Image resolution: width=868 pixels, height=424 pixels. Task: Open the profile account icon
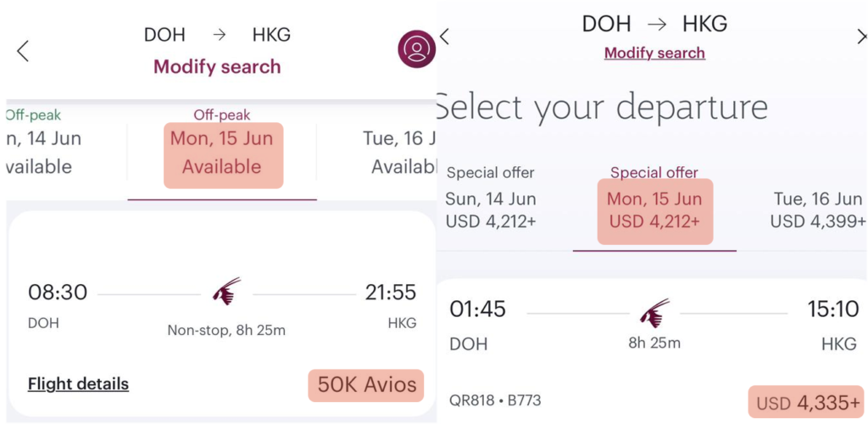point(416,50)
